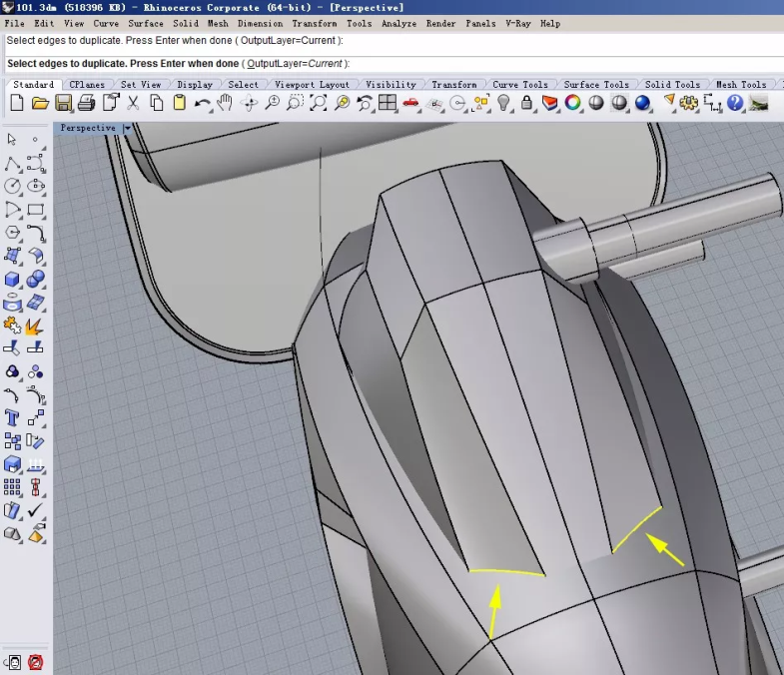This screenshot has width=784, height=675.
Task: Click the command prompt input line
Action: tap(499, 63)
